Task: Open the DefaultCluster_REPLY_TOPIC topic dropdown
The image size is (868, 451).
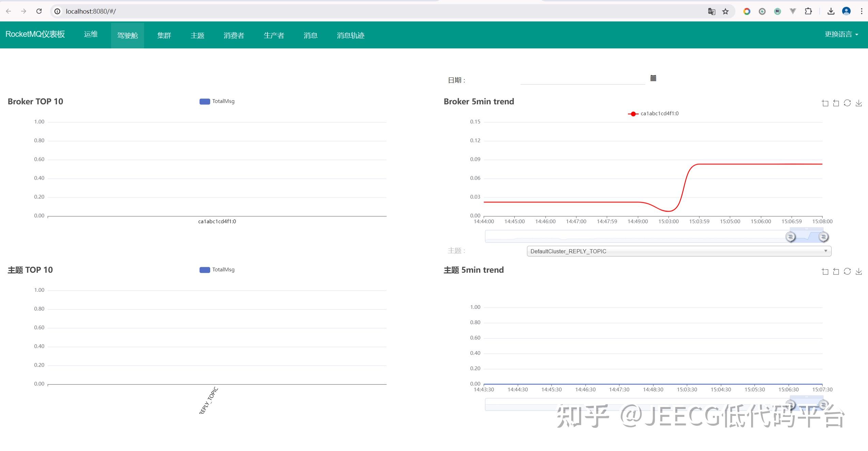Action: pyautogui.click(x=679, y=251)
